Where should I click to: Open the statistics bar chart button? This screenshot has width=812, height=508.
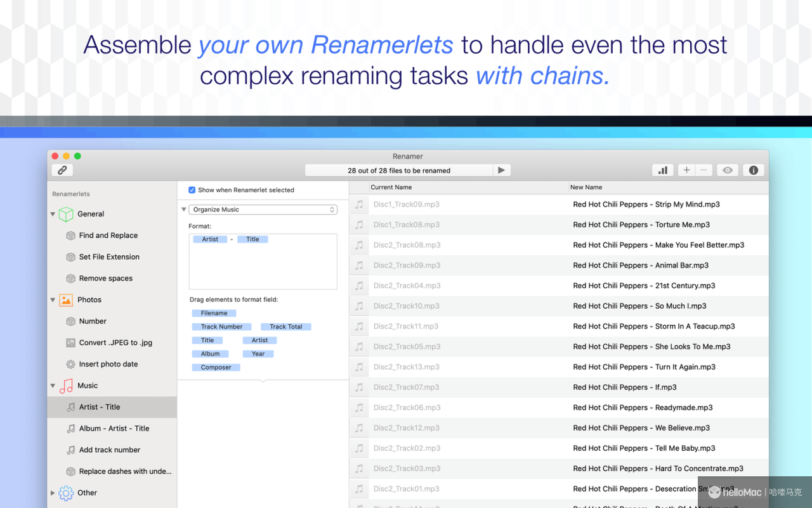662,170
